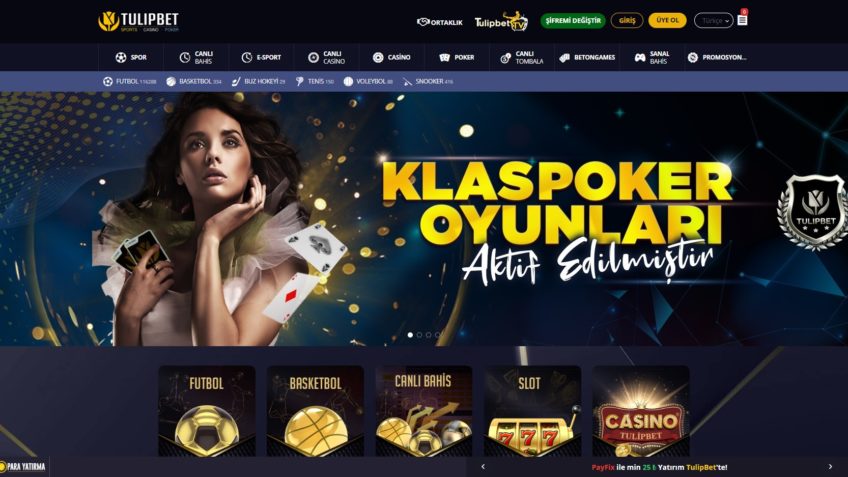Click the Giriş login button
Screen dimensions: 848x477
point(627,21)
